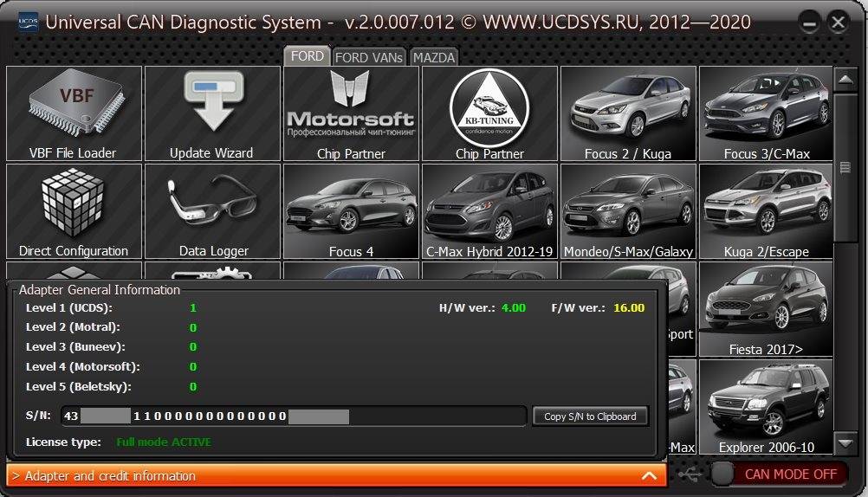Click the USB connection status icon
The image size is (868, 497).
coord(690,474)
